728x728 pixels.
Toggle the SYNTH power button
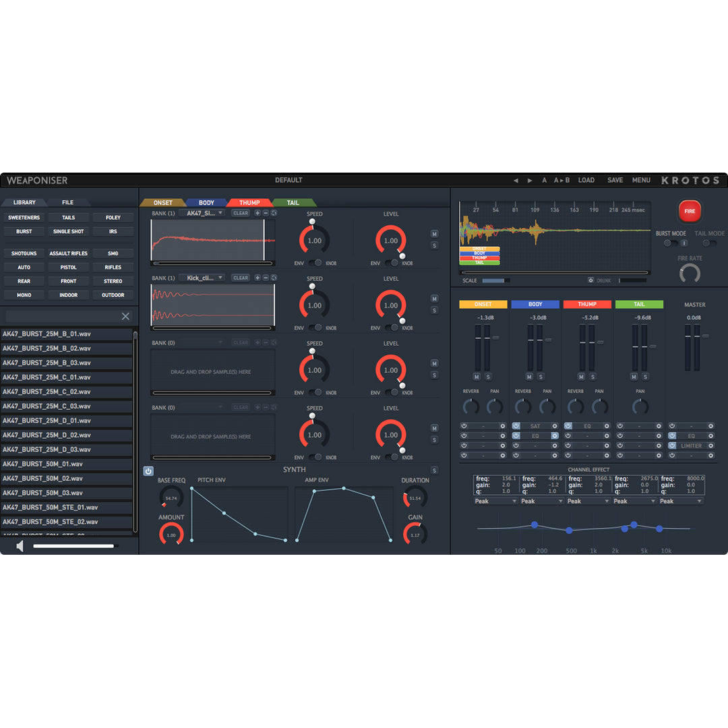point(148,471)
